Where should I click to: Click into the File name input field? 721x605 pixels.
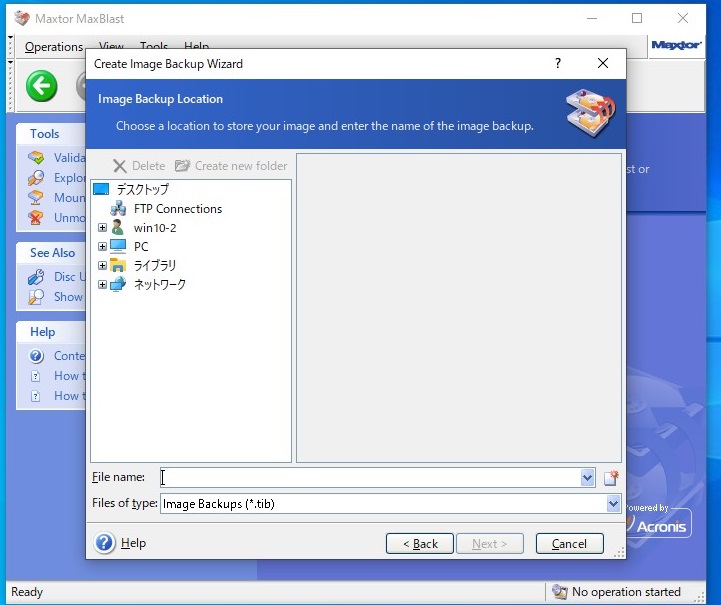point(371,478)
